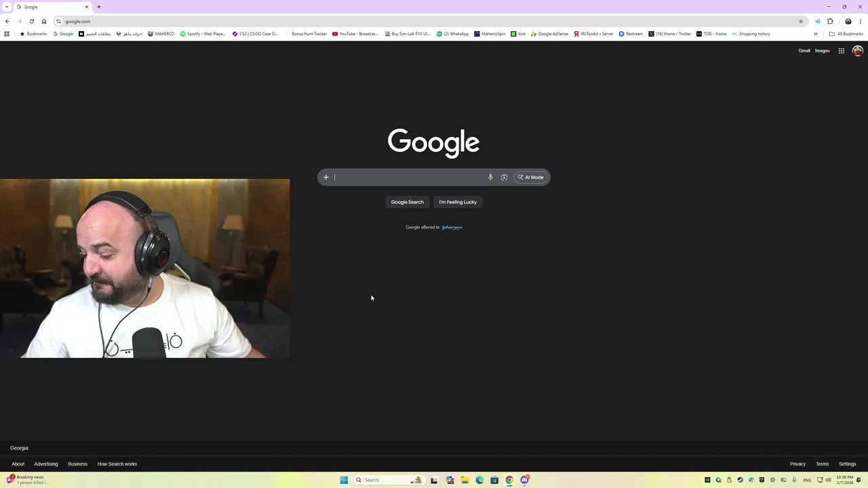Toggle the bookmark star for this page
The height and width of the screenshot is (488, 868).
pyautogui.click(x=801, y=21)
